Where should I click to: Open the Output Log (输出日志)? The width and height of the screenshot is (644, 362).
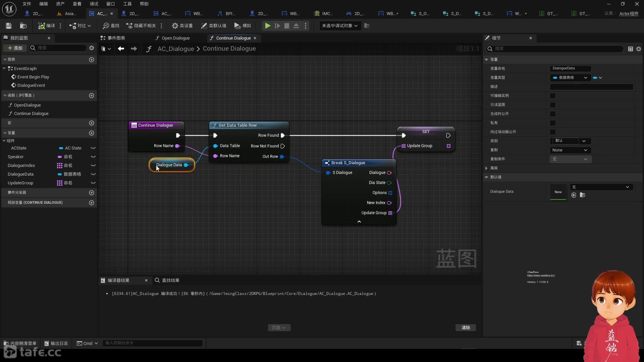click(56, 343)
